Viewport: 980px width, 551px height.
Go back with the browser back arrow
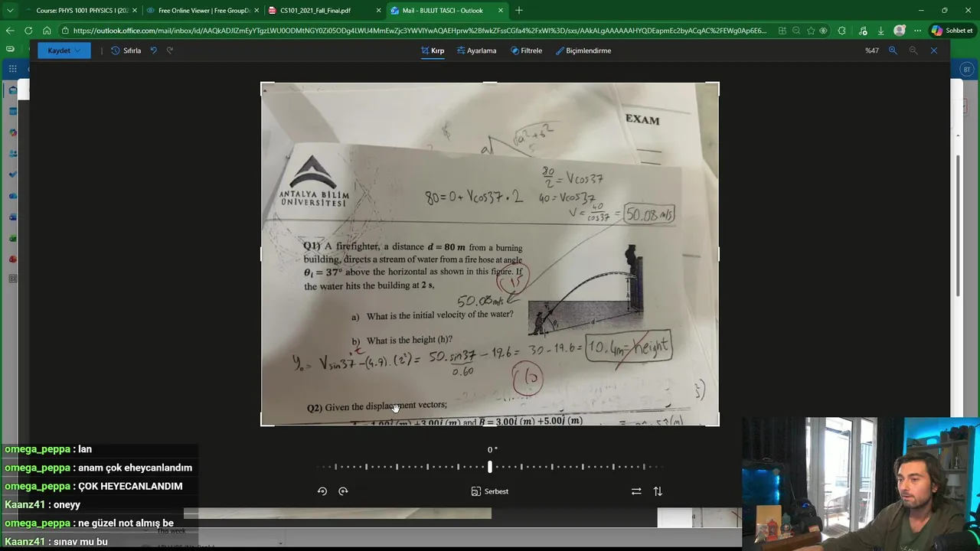point(10,31)
